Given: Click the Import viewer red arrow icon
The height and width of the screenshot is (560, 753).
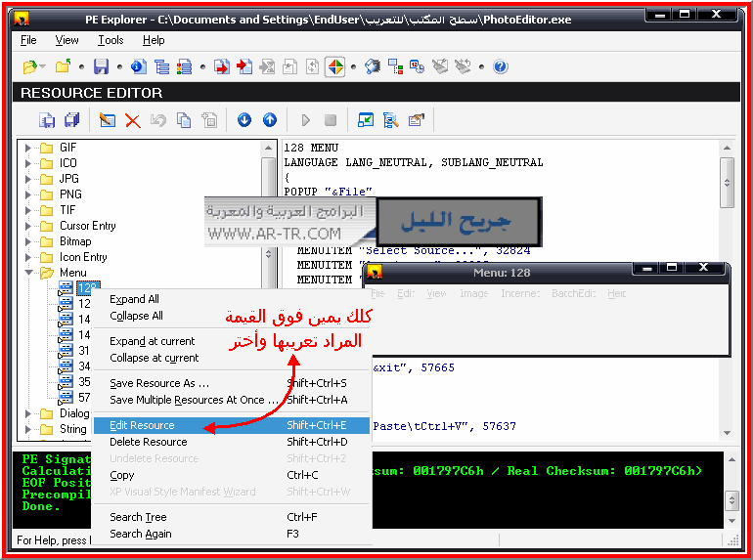Looking at the screenshot, I should (244, 66).
